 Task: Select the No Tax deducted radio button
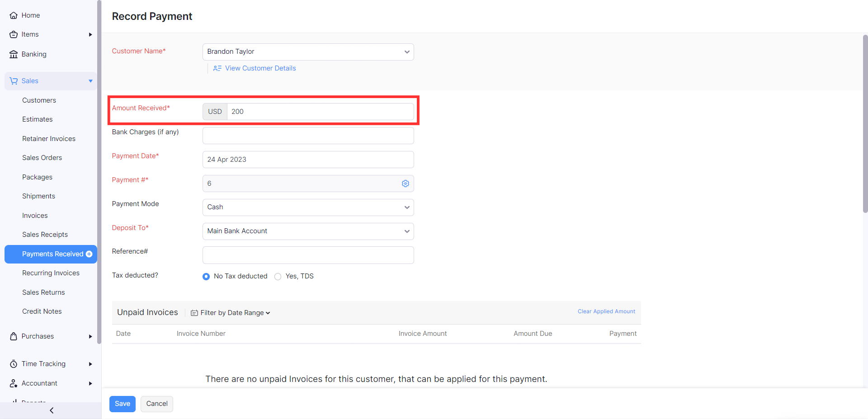(206, 277)
